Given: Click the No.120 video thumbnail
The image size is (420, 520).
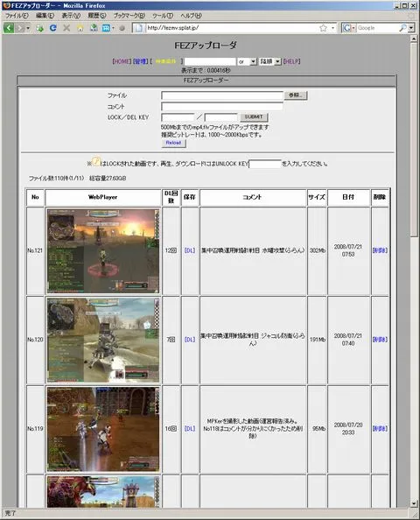Looking at the screenshot, I should (103, 341).
